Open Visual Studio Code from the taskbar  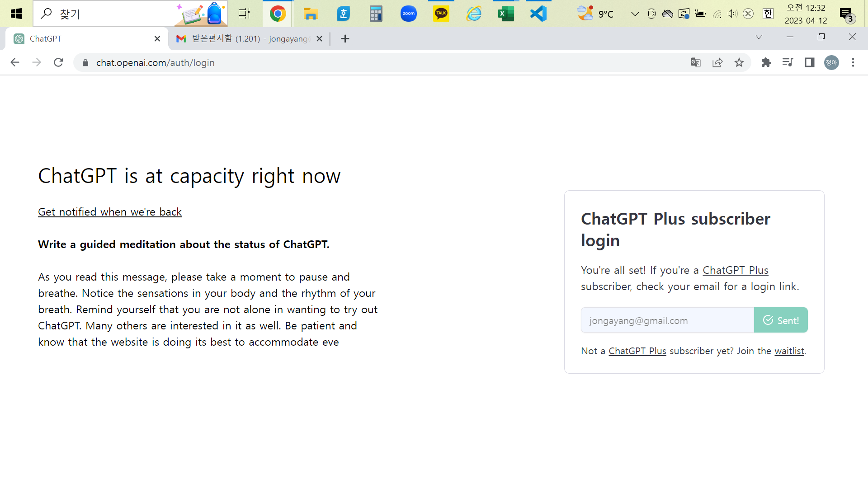click(x=538, y=14)
